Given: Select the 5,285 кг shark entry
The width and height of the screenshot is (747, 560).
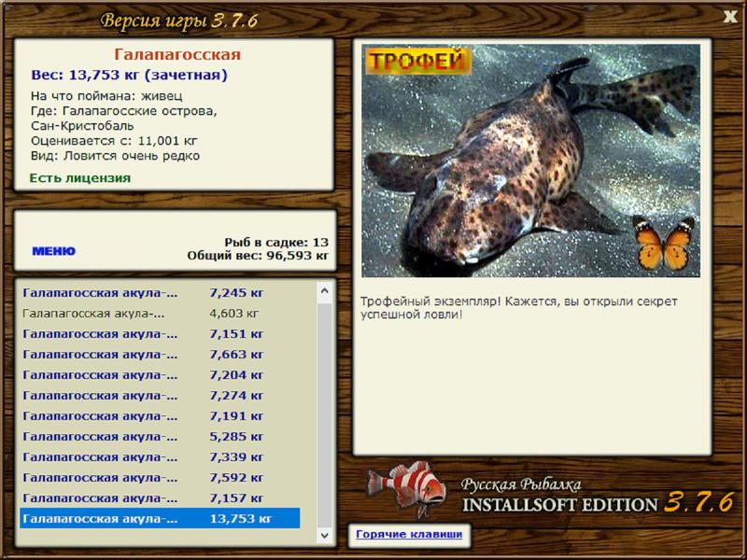Looking at the screenshot, I should [x=160, y=436].
